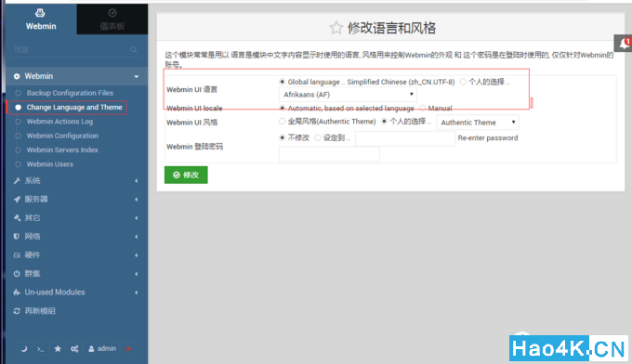Select 不修改 password radio button

[283, 137]
